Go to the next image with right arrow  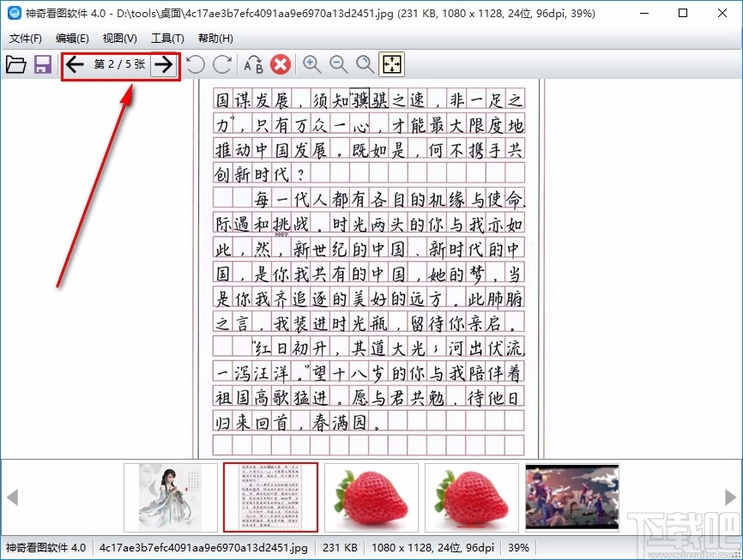click(164, 64)
